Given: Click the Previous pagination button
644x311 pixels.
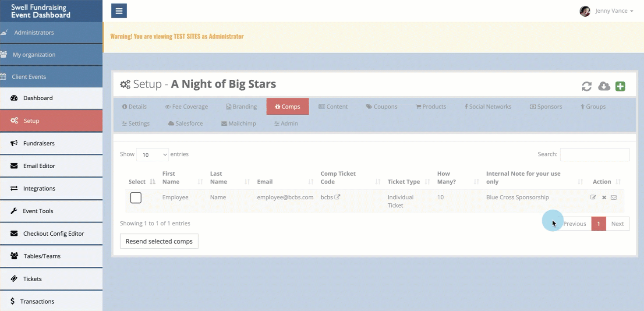Looking at the screenshot, I should pyautogui.click(x=574, y=224).
